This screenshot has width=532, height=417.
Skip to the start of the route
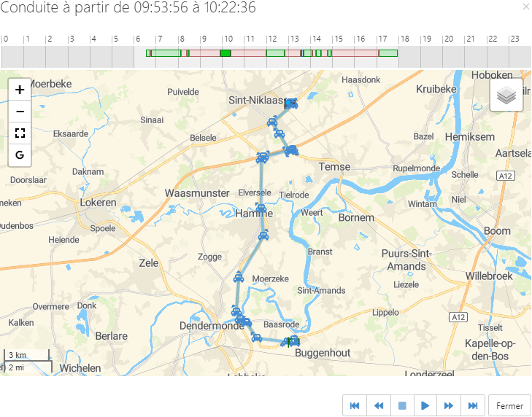click(355, 405)
